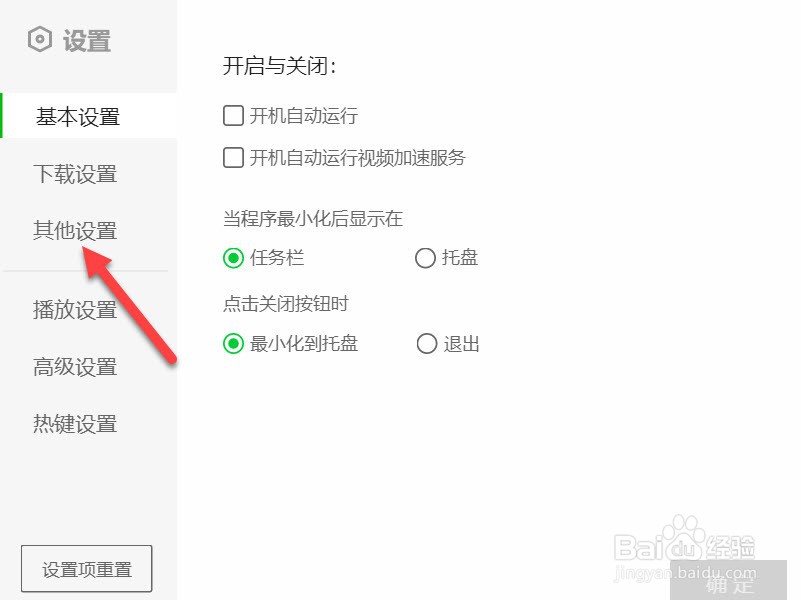Enable the 开机自动运行 checkbox
This screenshot has width=801, height=600.
click(233, 115)
